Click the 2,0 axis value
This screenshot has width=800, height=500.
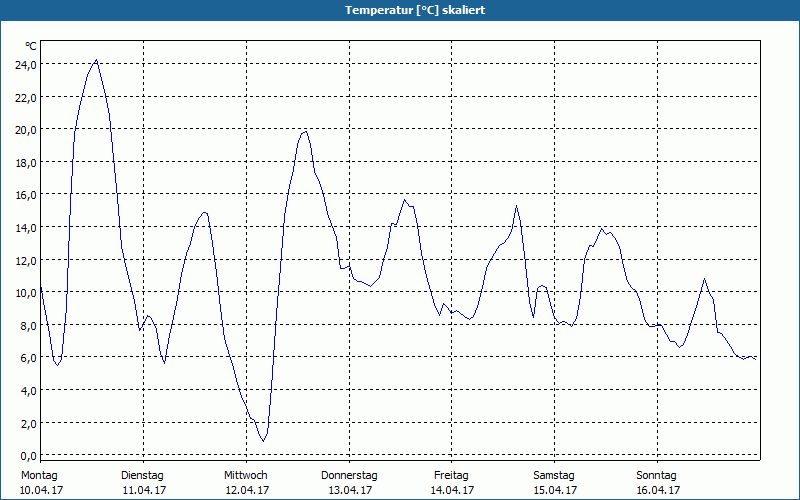28,423
